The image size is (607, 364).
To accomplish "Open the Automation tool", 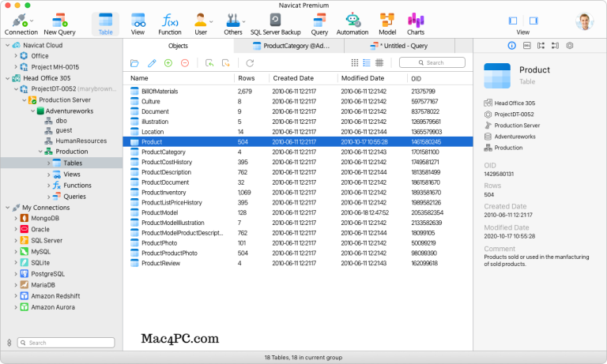I will coord(353,24).
